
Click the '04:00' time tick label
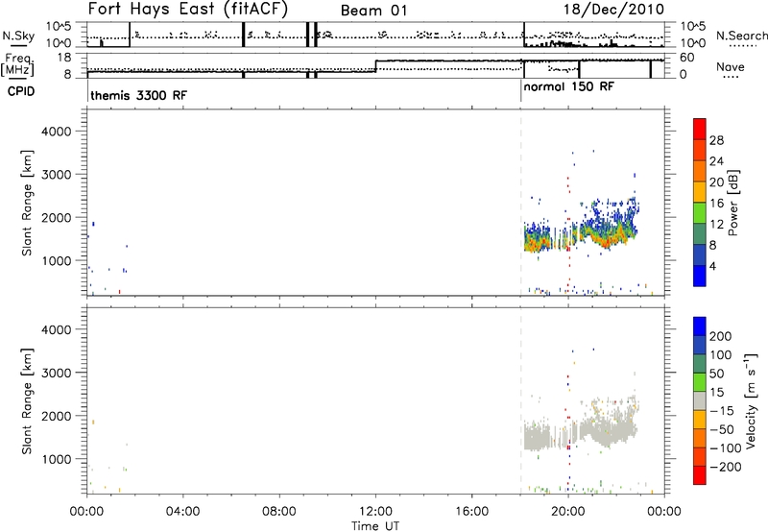pos(183,512)
